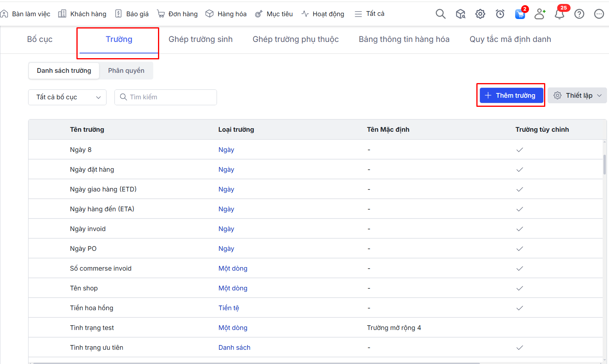609x364 pixels.
Task: Click the search magnifier icon in top bar
Action: [x=440, y=14]
